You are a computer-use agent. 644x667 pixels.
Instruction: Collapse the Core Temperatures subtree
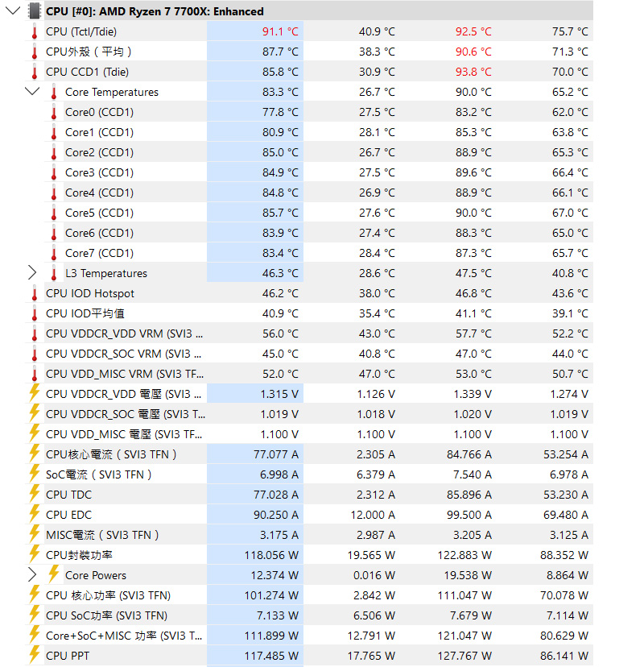pos(32,92)
